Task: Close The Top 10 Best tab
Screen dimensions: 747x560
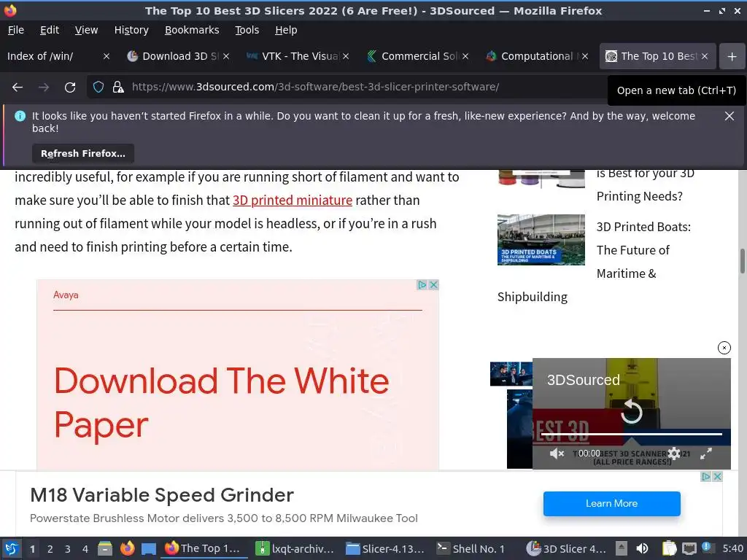Action: (705, 56)
